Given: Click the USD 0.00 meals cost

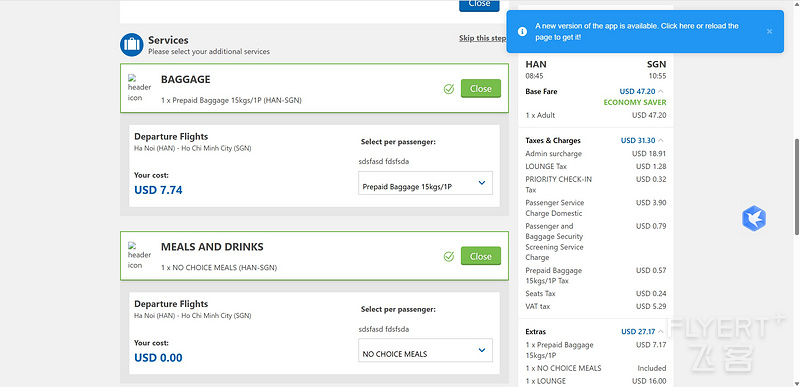Looking at the screenshot, I should tap(158, 357).
